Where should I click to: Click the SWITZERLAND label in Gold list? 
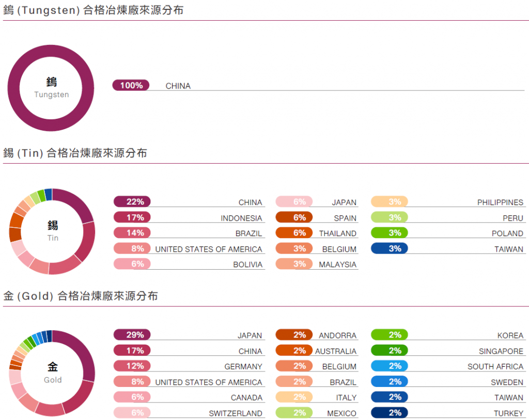click(235, 414)
